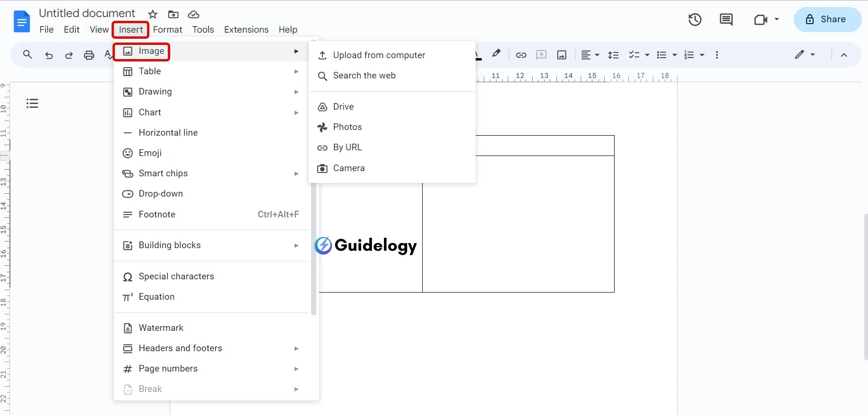This screenshot has width=868, height=415.
Task: Insert a bulleted list
Action: coord(662,55)
